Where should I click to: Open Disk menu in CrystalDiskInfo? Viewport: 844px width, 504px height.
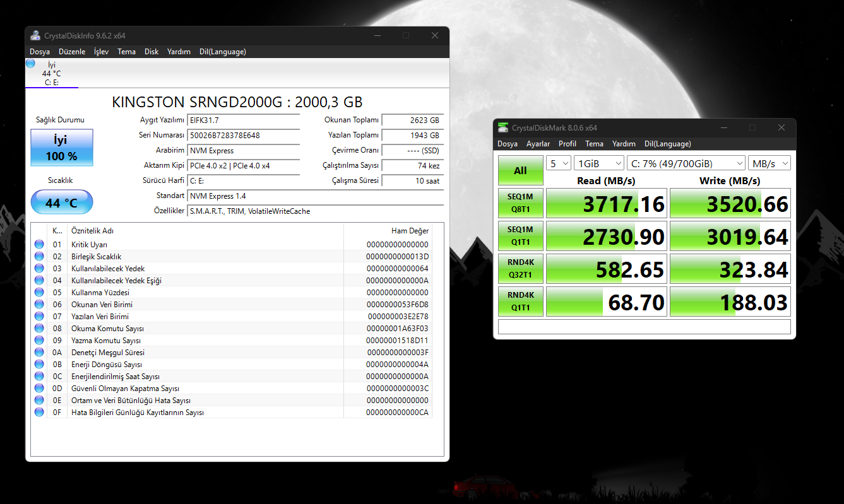tap(152, 52)
